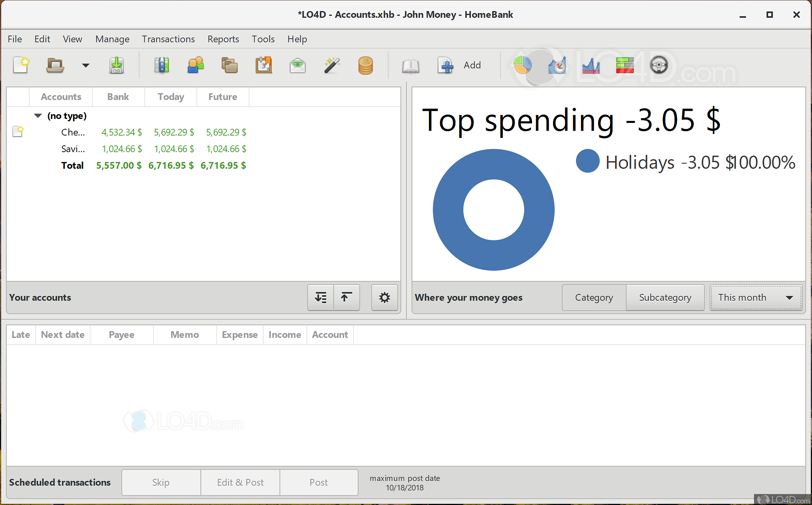Switch chart to Category view
Viewport: 812px width, 505px height.
click(x=594, y=298)
